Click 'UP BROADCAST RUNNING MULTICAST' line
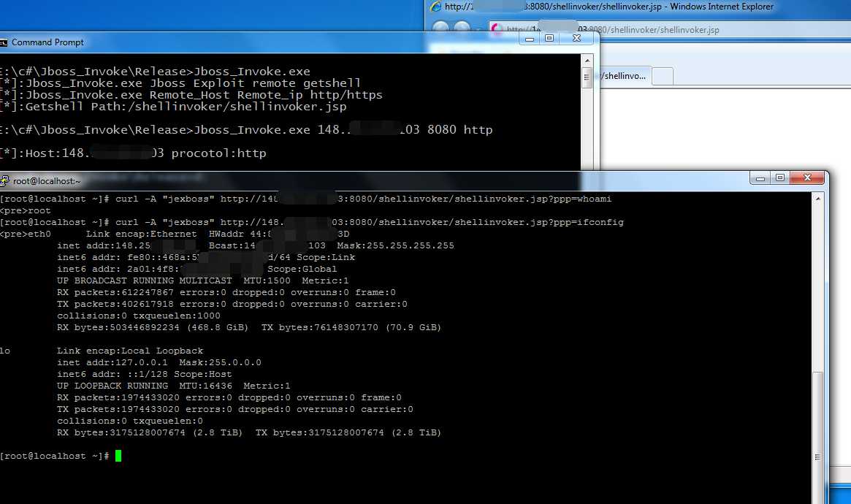This screenshot has height=504, width=851. [x=203, y=280]
